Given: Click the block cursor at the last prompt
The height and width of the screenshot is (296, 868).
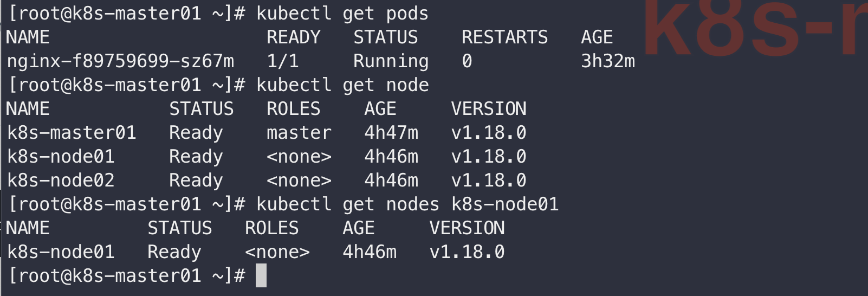Looking at the screenshot, I should (261, 275).
